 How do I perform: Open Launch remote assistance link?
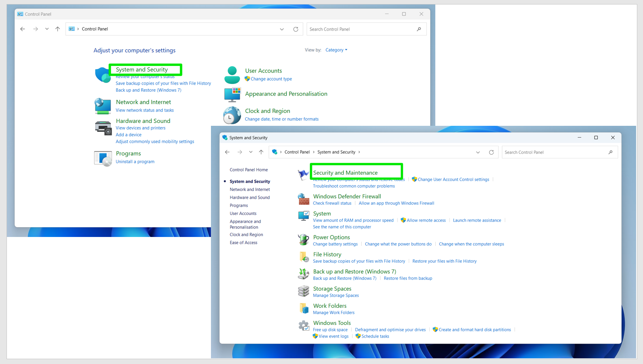[477, 220]
